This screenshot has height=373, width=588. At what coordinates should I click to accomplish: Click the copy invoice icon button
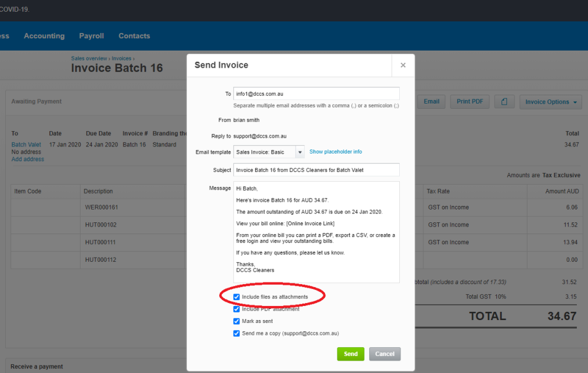504,102
